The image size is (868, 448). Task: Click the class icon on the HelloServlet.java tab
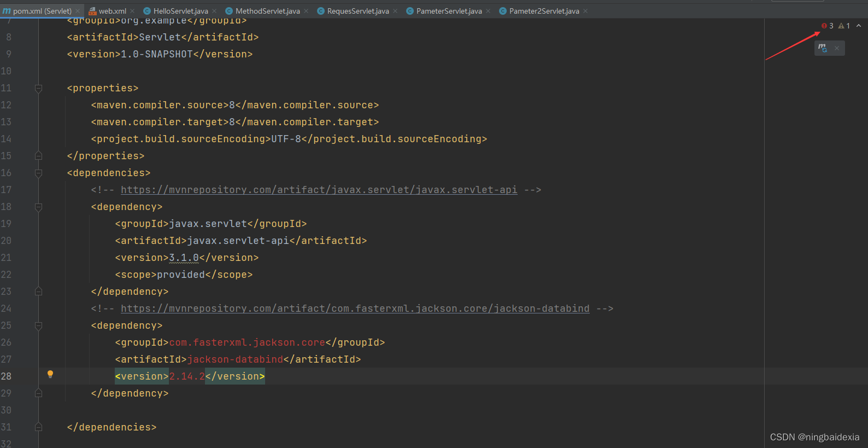click(x=147, y=11)
